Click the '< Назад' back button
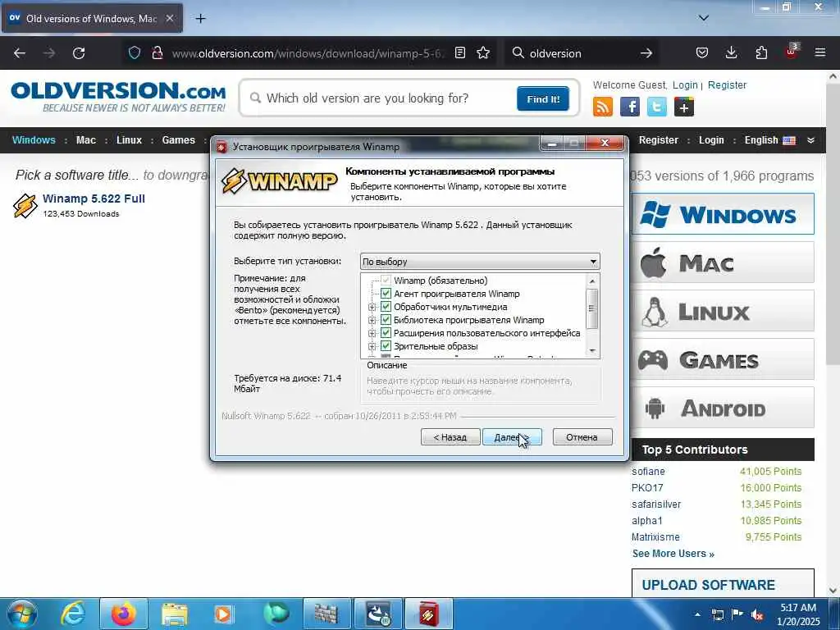Viewport: 840px width, 630px height. [450, 437]
